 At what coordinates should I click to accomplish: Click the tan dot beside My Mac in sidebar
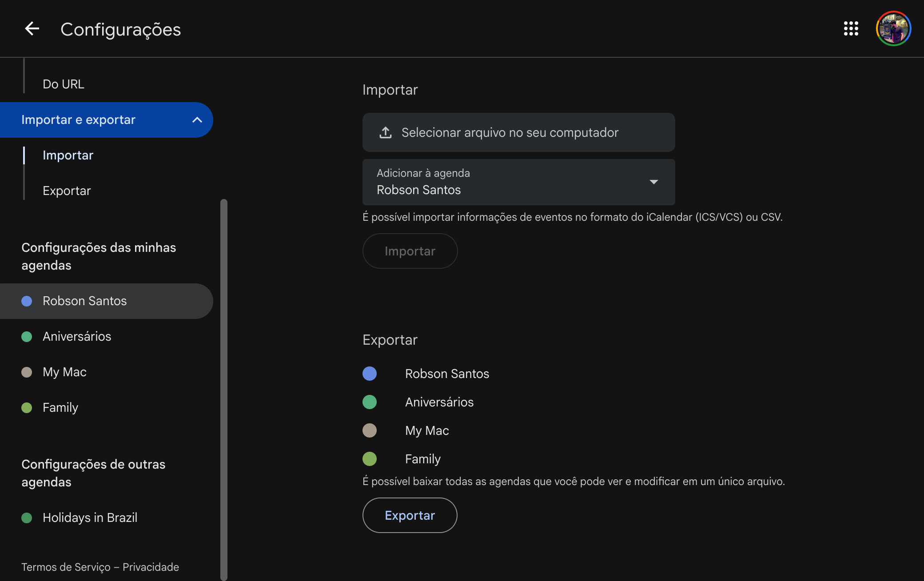tap(27, 372)
